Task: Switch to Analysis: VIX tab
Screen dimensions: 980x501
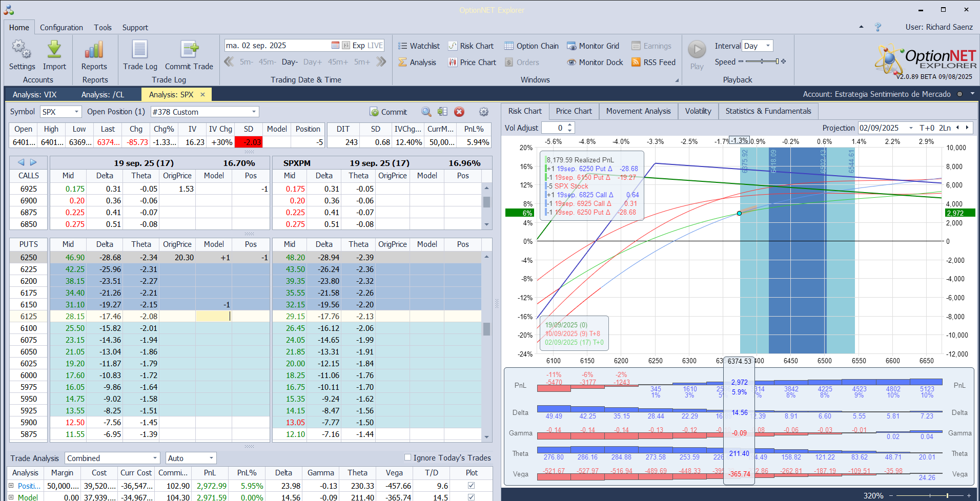Action: coord(35,94)
